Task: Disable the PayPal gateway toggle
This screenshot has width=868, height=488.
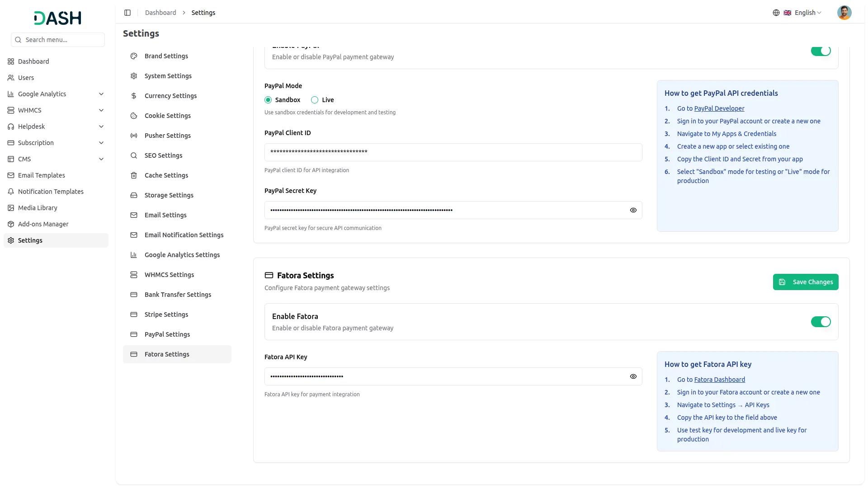Action: click(821, 51)
